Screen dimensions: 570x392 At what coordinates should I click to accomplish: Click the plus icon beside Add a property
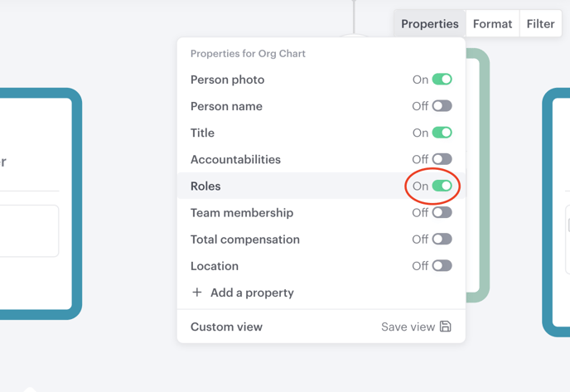tap(196, 293)
